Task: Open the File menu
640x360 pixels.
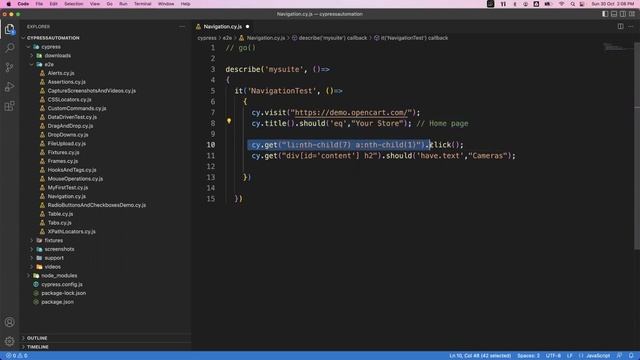Action: (x=39, y=4)
